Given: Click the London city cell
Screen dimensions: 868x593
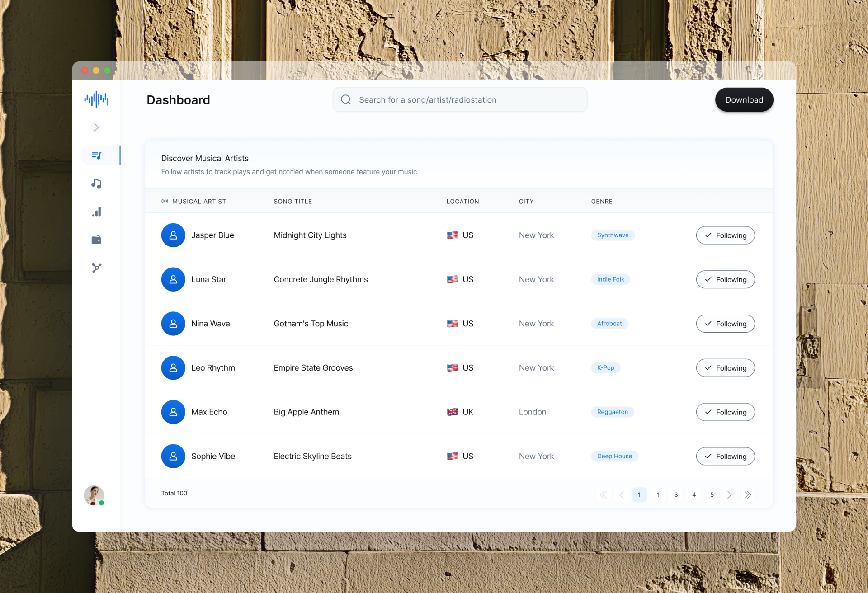Looking at the screenshot, I should pyautogui.click(x=533, y=412).
